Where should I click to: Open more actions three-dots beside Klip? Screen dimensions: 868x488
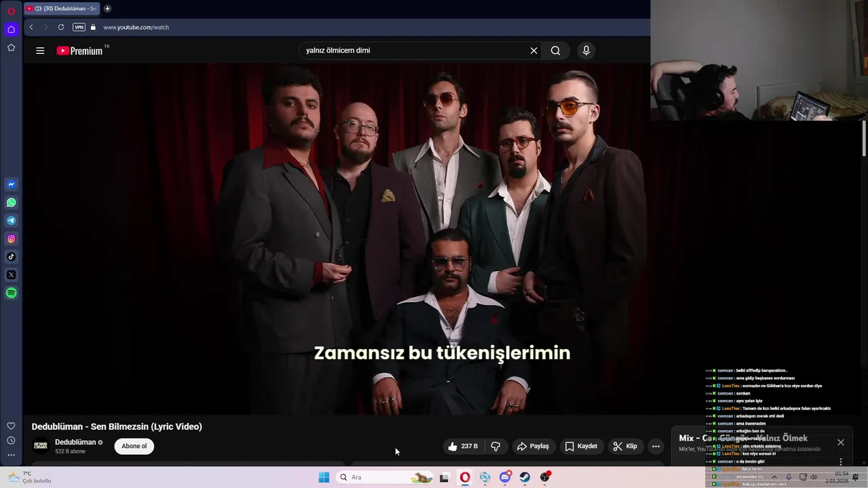[x=656, y=446]
